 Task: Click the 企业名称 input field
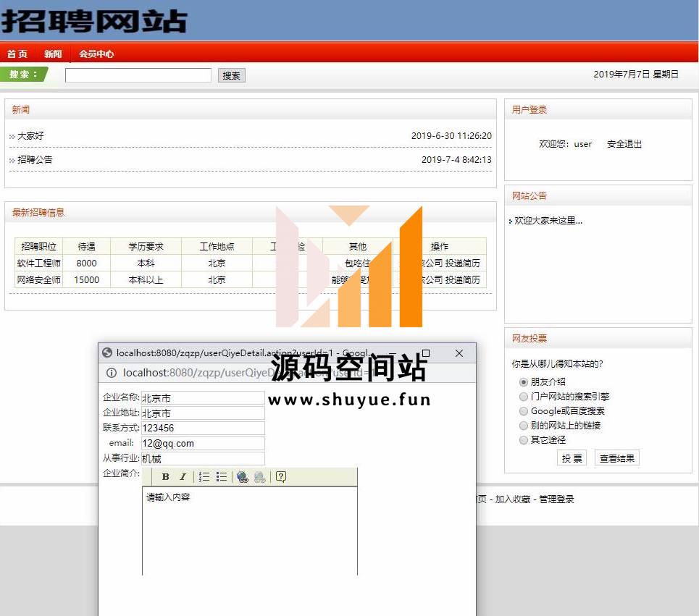[203, 397]
